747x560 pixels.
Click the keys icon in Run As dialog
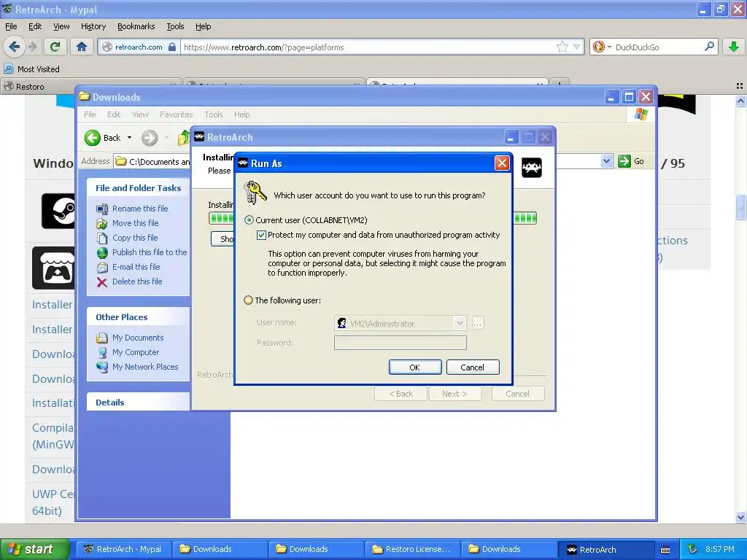[x=255, y=192]
